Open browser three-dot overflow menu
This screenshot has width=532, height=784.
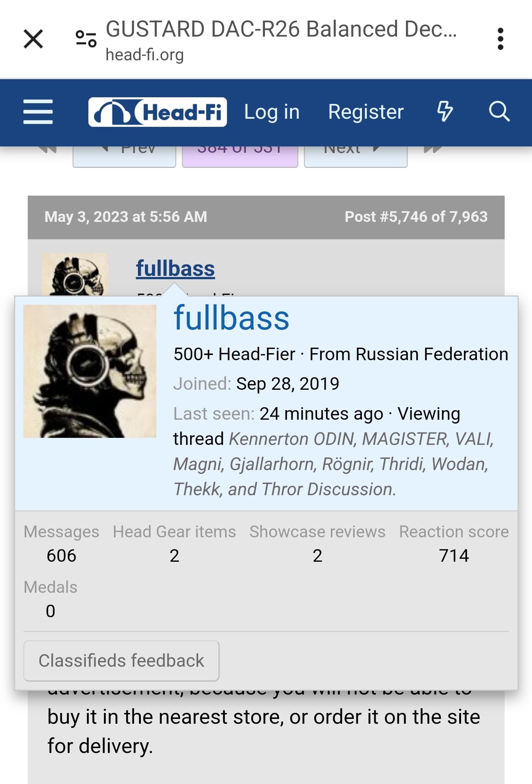point(500,39)
